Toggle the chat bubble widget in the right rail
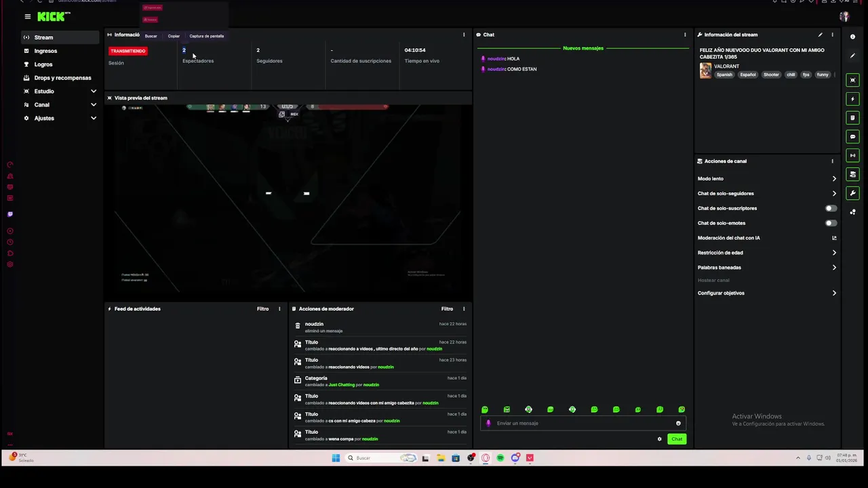This screenshot has height=488, width=868. pyautogui.click(x=852, y=137)
